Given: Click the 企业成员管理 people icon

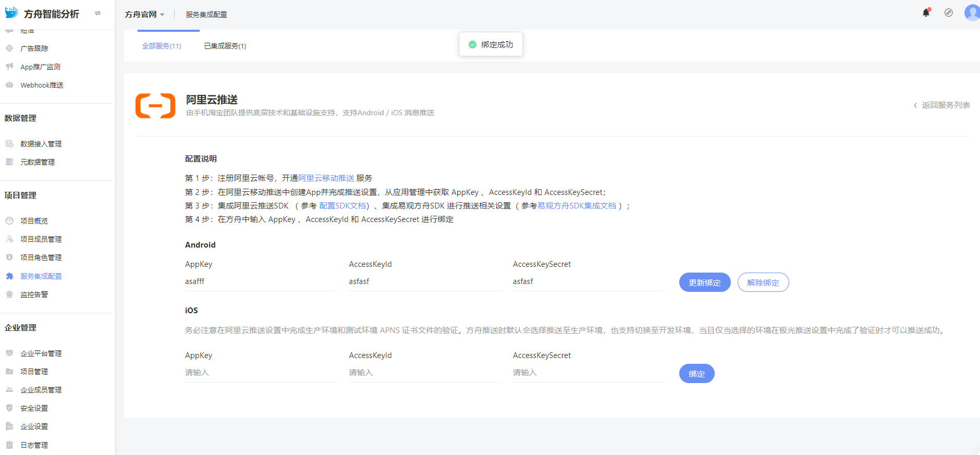Looking at the screenshot, I should tap(9, 390).
